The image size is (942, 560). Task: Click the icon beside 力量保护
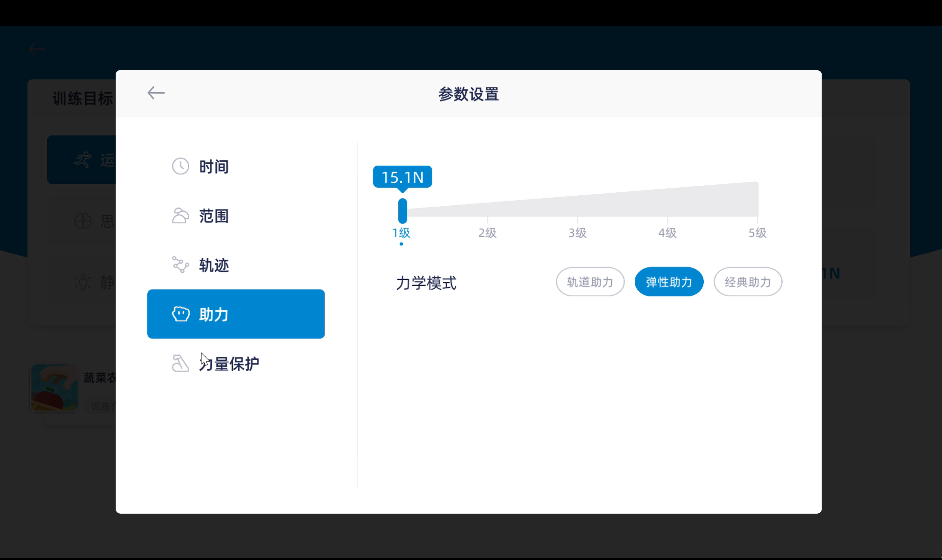(x=180, y=363)
